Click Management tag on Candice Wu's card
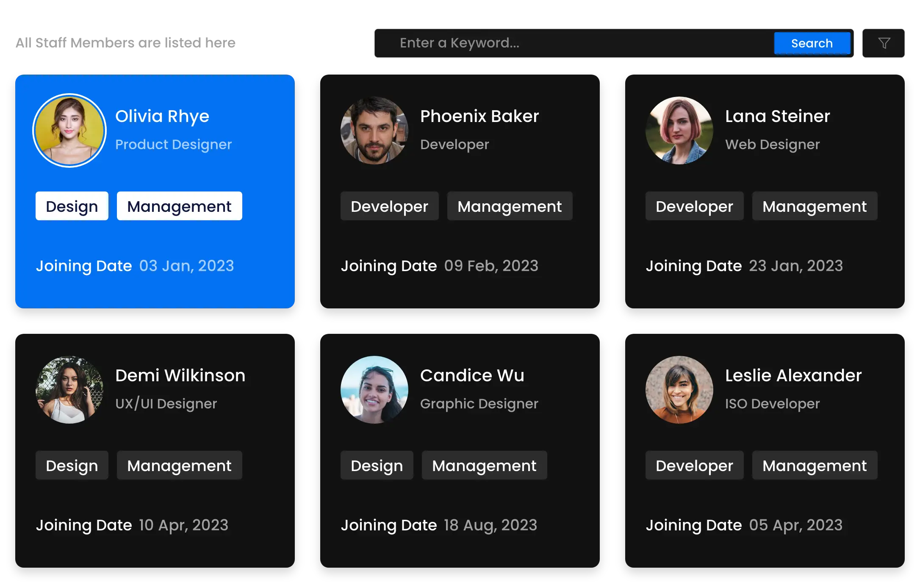The image size is (920, 588). [x=484, y=466]
